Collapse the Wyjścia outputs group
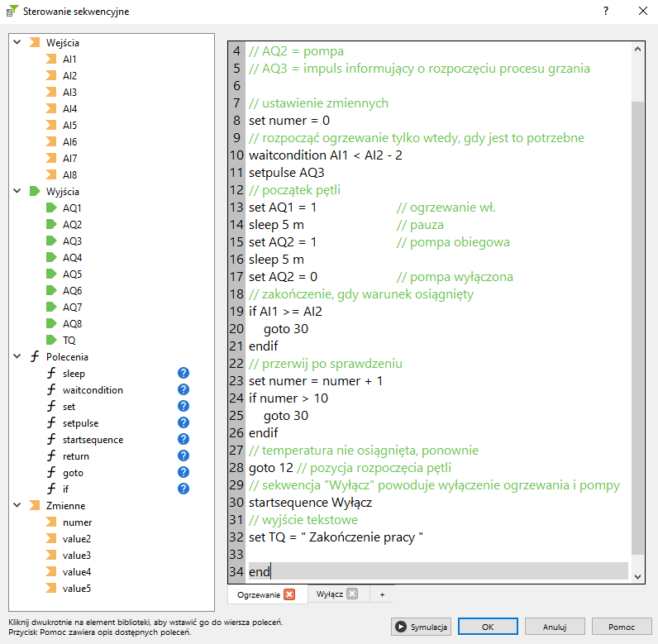Image resolution: width=658 pixels, height=644 pixels. [17, 191]
